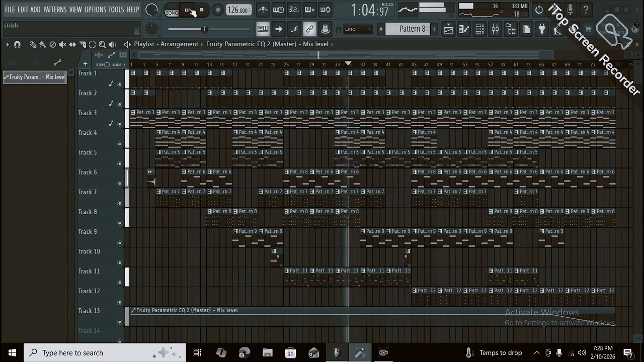Toggle link/multilink to controllers icon

pyautogui.click(x=309, y=29)
